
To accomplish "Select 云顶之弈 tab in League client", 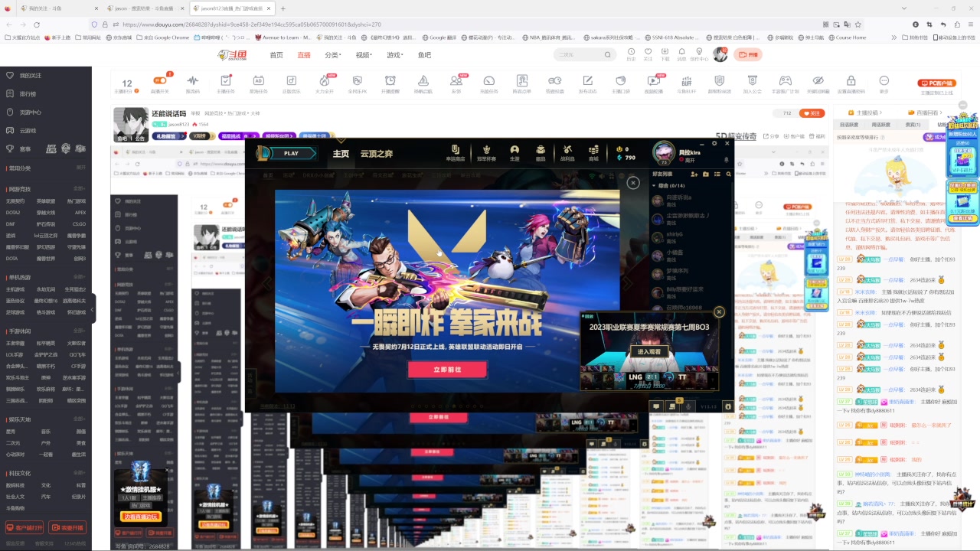I will tap(377, 154).
